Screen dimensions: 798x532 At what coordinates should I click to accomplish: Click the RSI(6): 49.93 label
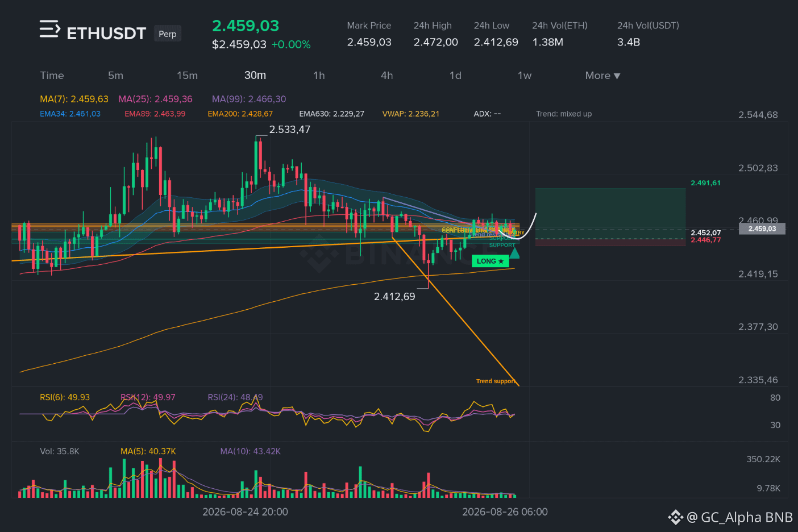65,397
